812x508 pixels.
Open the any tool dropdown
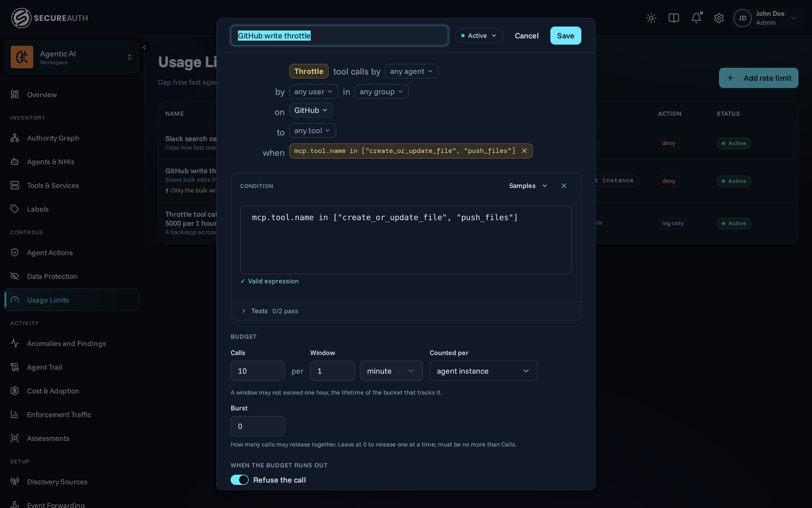pyautogui.click(x=312, y=130)
